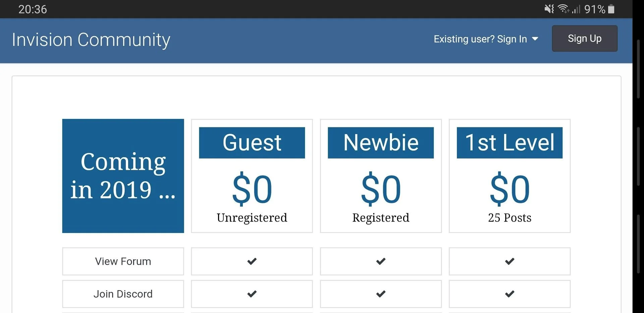644x313 pixels.
Task: Click the Sign Up button
Action: [x=584, y=39]
